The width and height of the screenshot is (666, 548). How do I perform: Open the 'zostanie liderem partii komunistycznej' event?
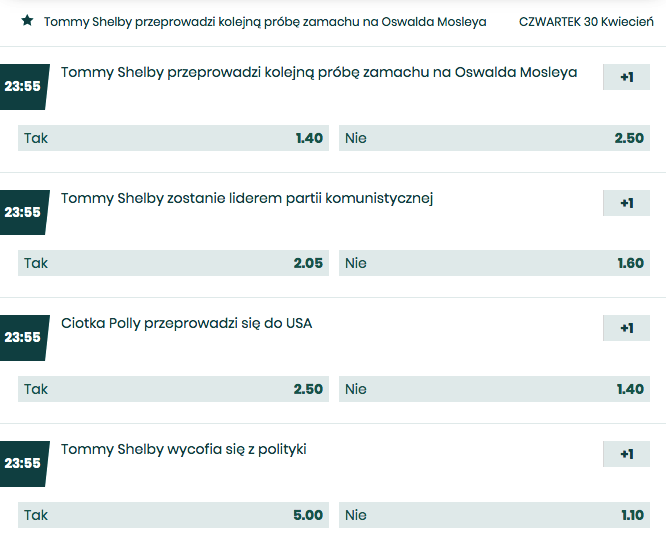247,198
